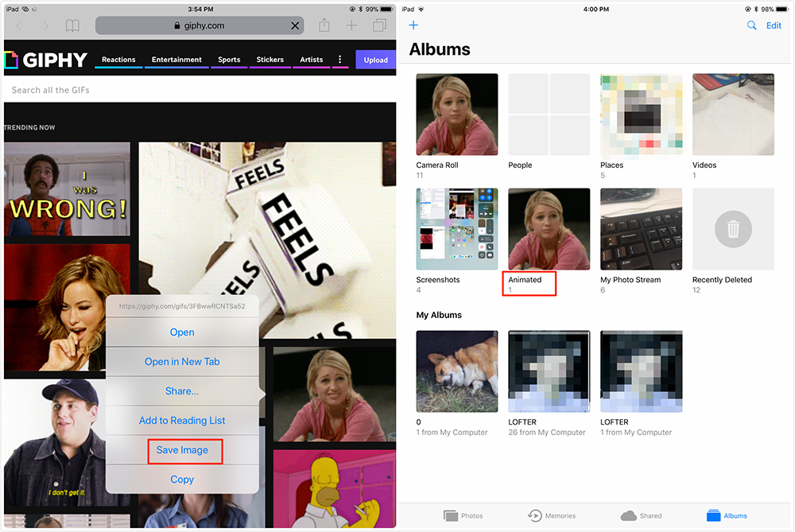
Task: Open the Animated album
Action: (x=549, y=229)
